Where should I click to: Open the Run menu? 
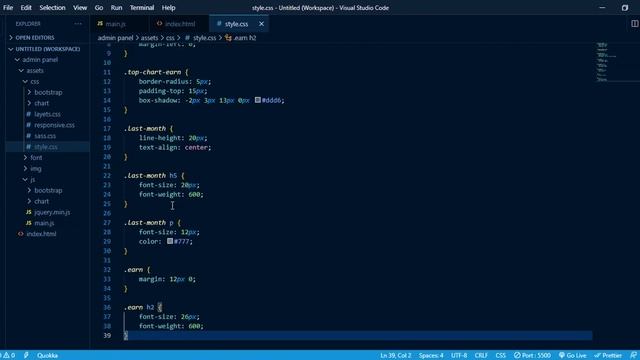(x=116, y=7)
